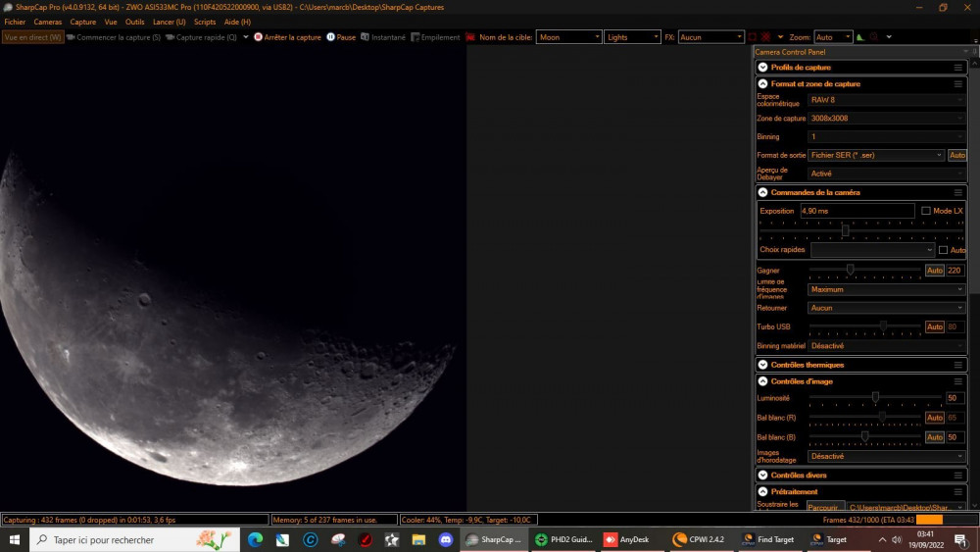Collapse the Commandes de la caméra section
The image size is (980, 552).
[762, 192]
